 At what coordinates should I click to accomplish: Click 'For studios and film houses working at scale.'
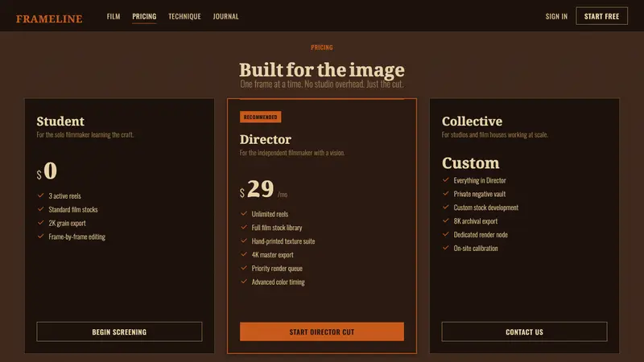[x=495, y=134]
